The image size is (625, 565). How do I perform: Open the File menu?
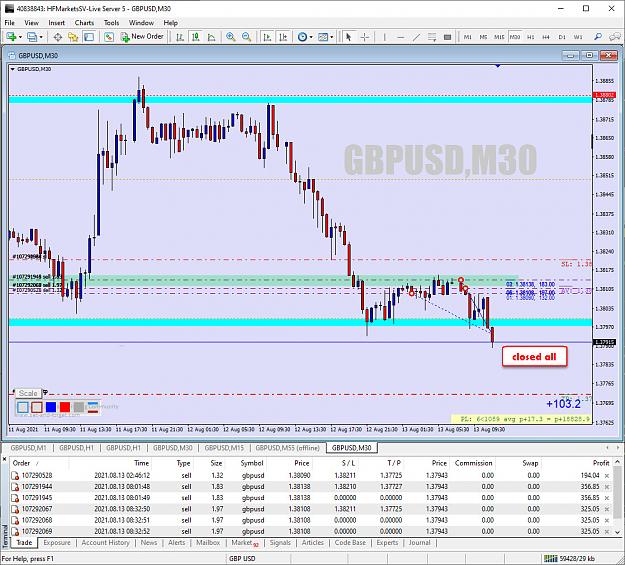coord(10,23)
